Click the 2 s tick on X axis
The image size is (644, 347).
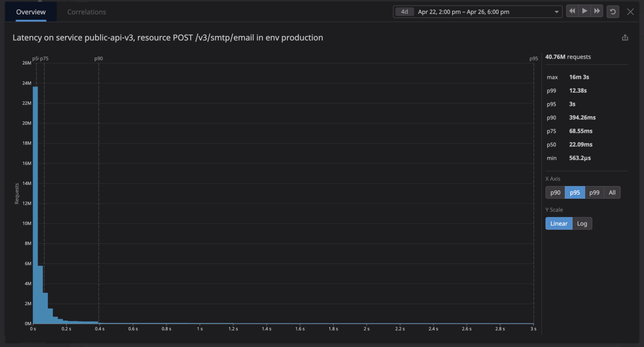pos(366,329)
